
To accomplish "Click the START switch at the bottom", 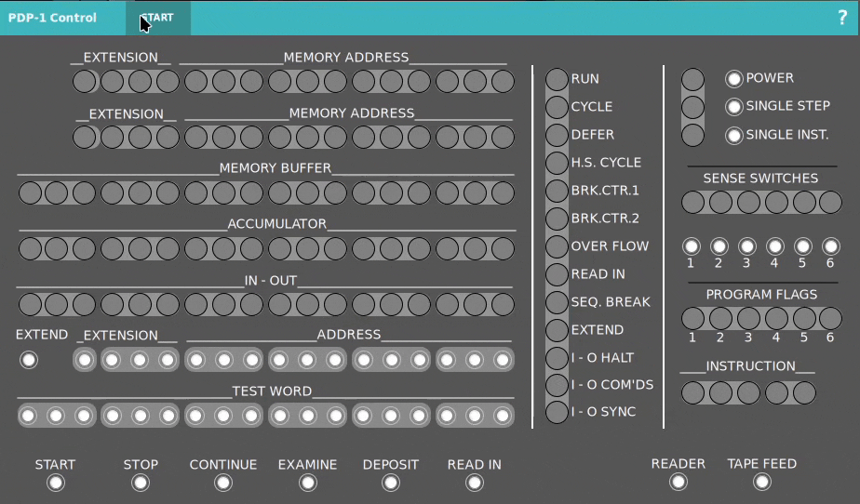I will 56,483.
